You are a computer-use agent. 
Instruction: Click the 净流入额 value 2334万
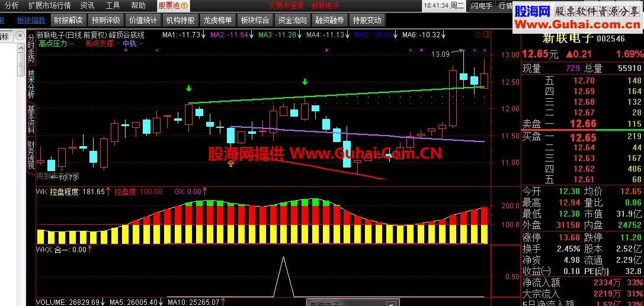coord(607,283)
